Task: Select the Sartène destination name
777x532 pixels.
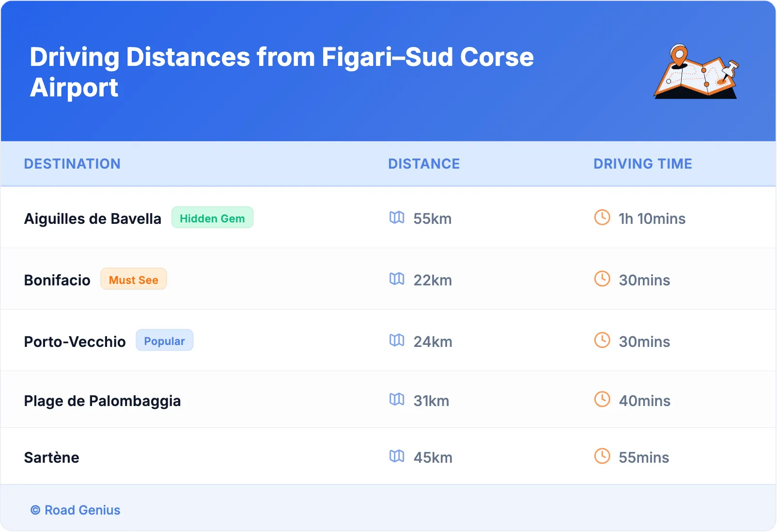Action: tap(52, 457)
